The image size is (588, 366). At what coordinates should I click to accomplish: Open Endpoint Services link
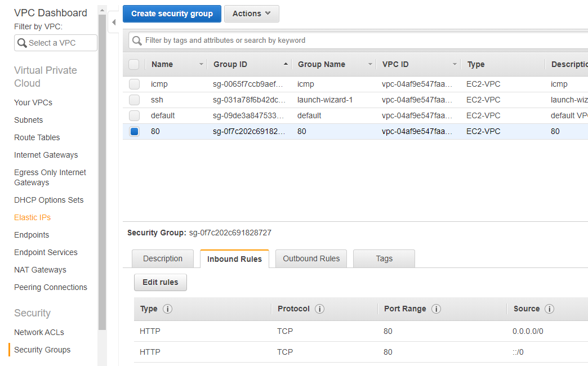click(x=46, y=252)
